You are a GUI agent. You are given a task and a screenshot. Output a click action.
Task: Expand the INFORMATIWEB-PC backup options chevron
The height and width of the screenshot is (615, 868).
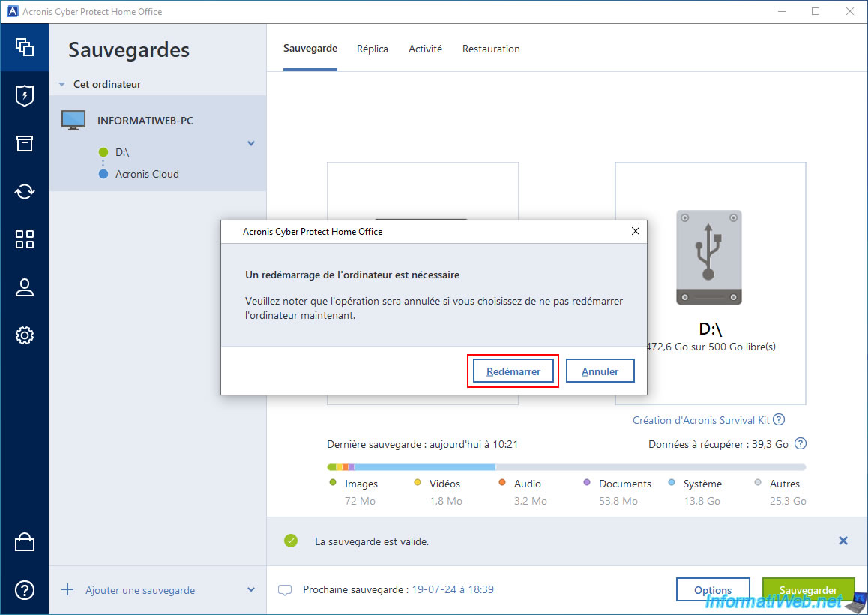click(251, 143)
